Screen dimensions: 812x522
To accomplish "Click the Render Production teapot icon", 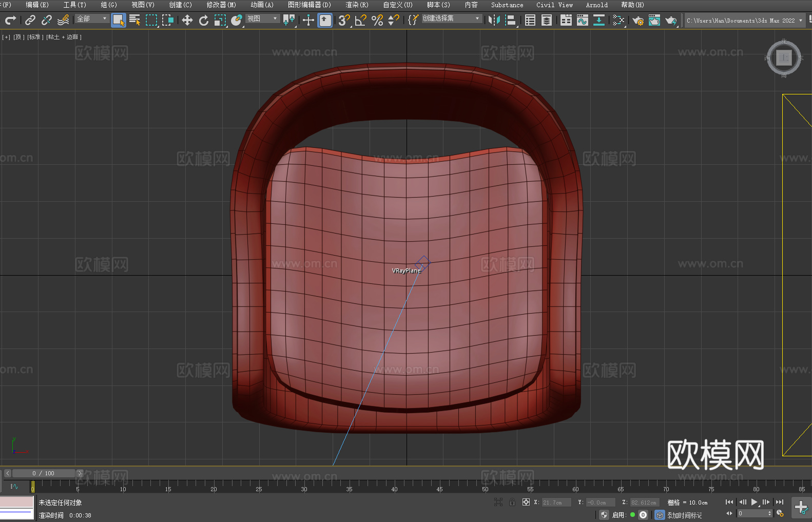I will tap(671, 20).
